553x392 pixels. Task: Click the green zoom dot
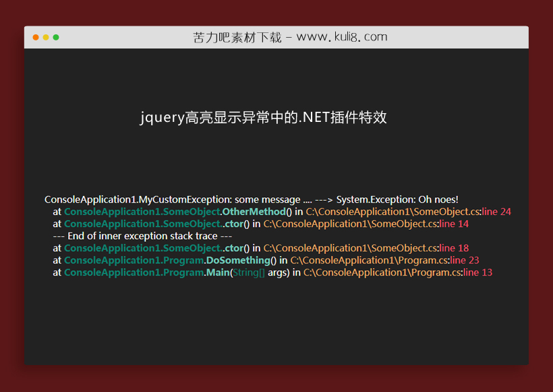[56, 37]
